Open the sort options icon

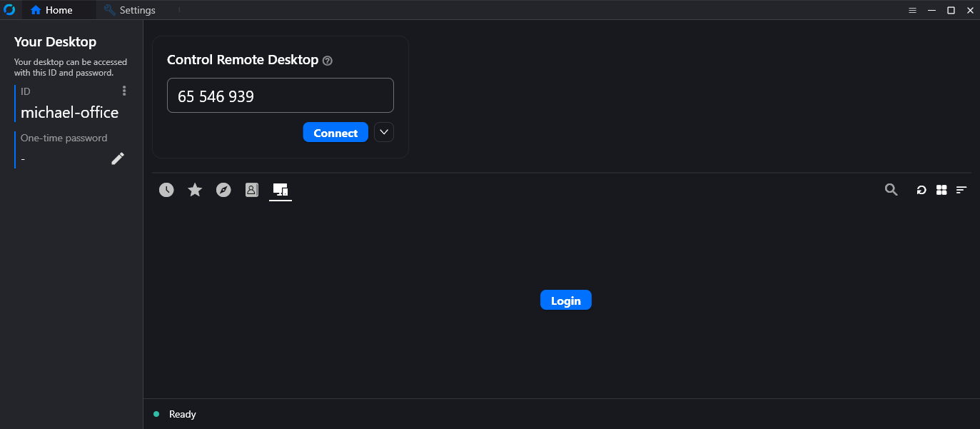click(x=961, y=190)
